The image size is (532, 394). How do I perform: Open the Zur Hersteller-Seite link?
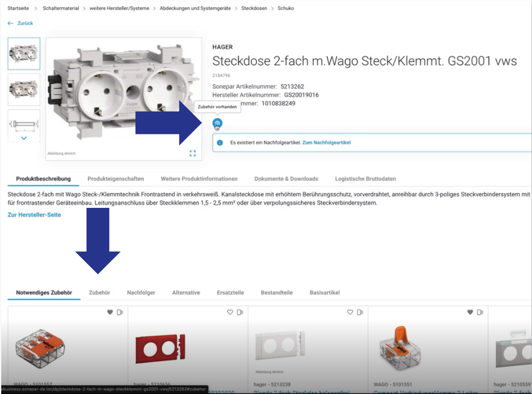click(x=34, y=215)
